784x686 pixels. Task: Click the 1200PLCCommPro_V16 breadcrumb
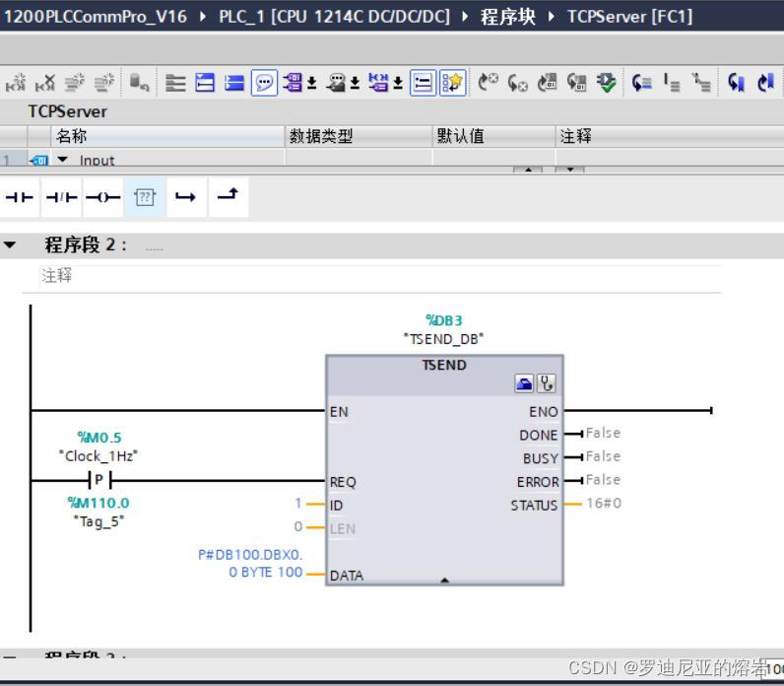click(96, 17)
